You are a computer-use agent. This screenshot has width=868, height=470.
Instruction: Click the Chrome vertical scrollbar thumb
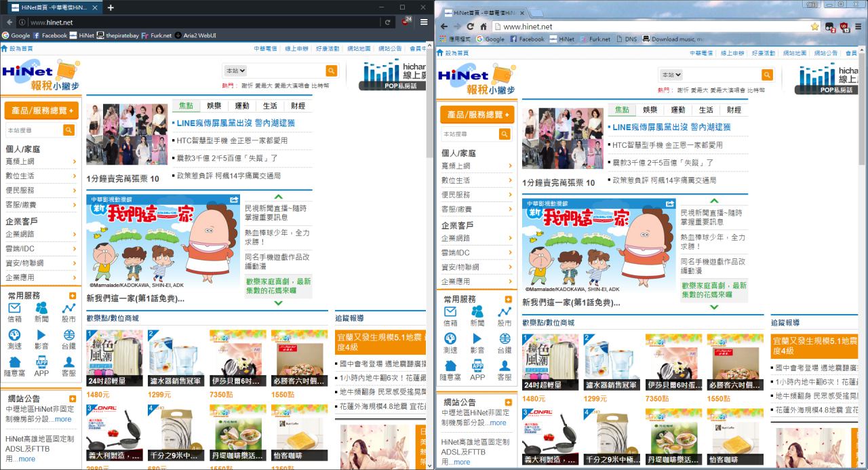(863, 109)
